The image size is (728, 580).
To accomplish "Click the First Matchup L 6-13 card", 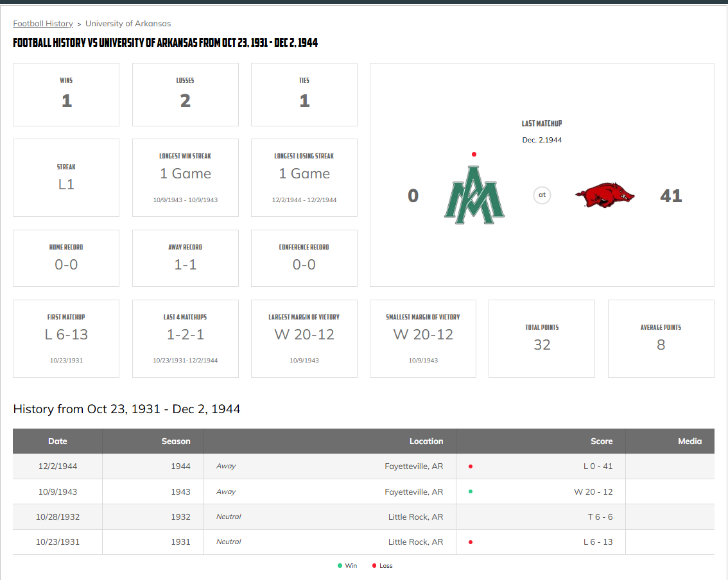I will click(66, 339).
